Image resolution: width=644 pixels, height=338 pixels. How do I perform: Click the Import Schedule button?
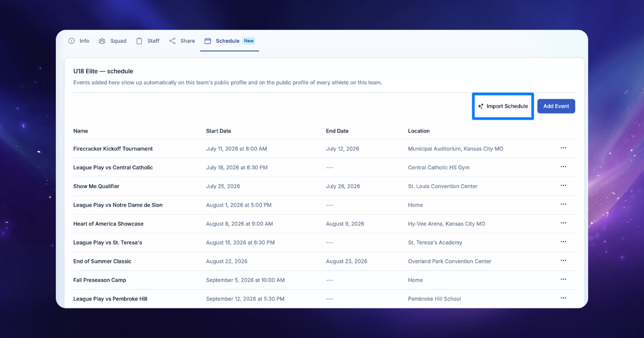coord(503,106)
